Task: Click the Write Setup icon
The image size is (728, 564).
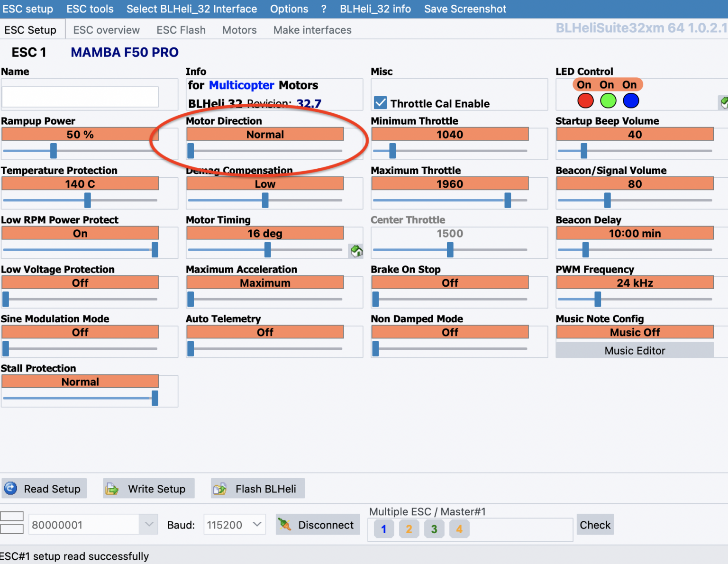Action: (112, 489)
